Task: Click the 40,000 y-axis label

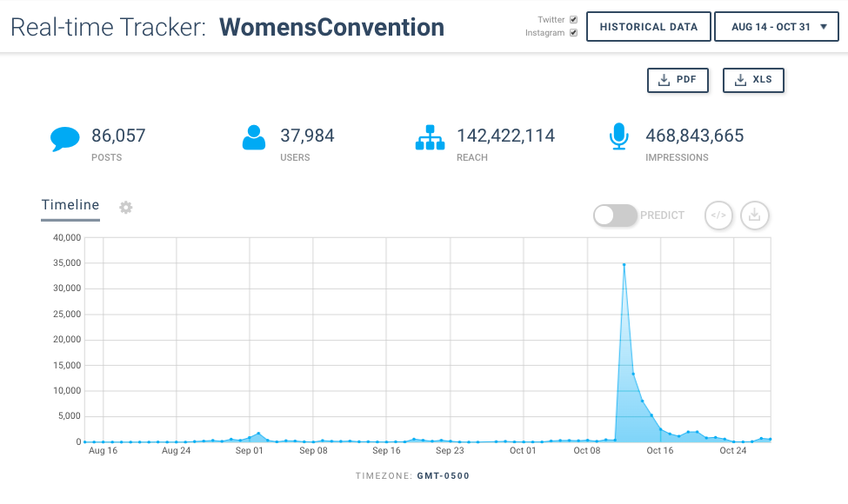Action: (67, 238)
